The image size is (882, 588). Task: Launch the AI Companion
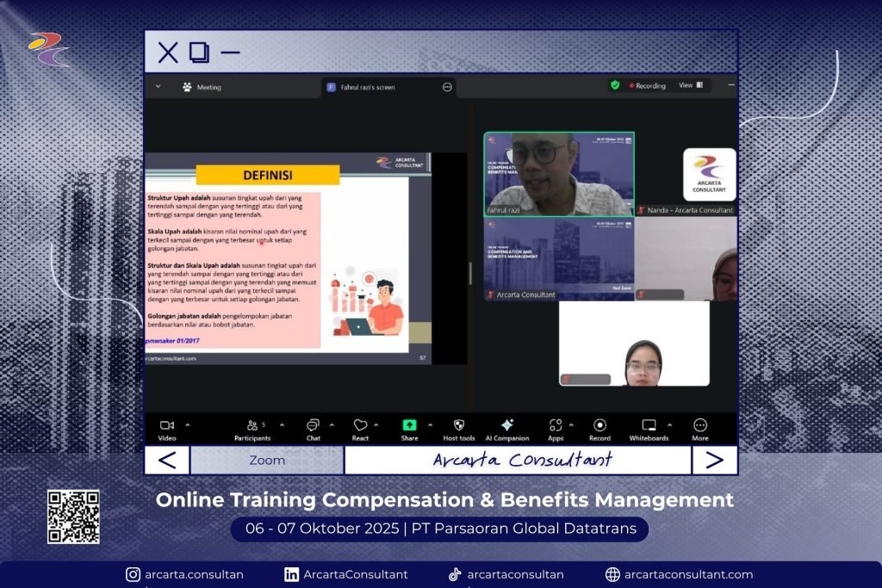click(x=506, y=425)
